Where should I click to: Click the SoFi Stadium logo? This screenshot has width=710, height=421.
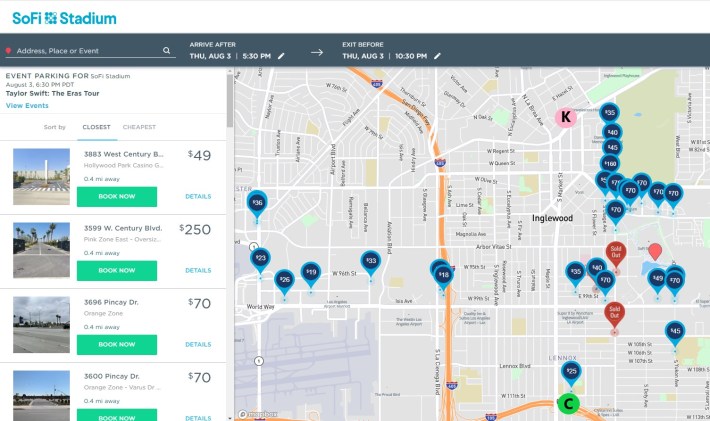[x=64, y=18]
